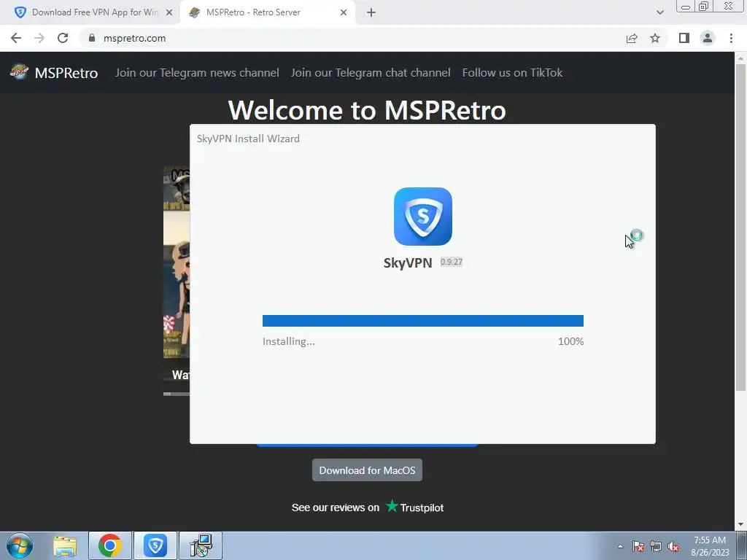Viewport: 747px width, 560px height.
Task: Open the Chrome side panel
Action: [x=684, y=38]
